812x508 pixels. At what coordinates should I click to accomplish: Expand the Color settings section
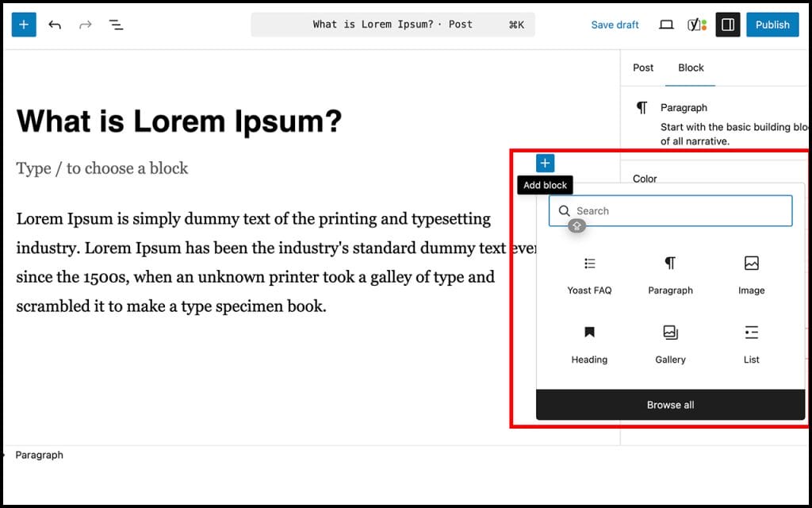click(x=644, y=179)
